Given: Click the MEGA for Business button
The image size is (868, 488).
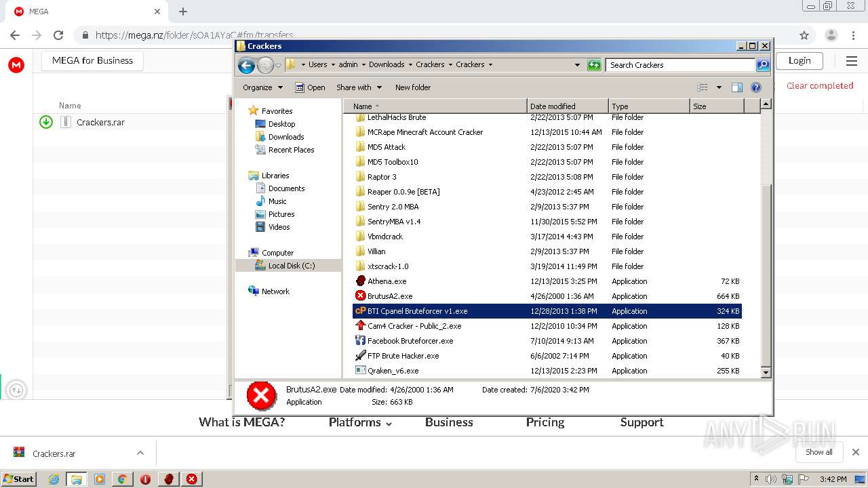Looking at the screenshot, I should [x=92, y=60].
